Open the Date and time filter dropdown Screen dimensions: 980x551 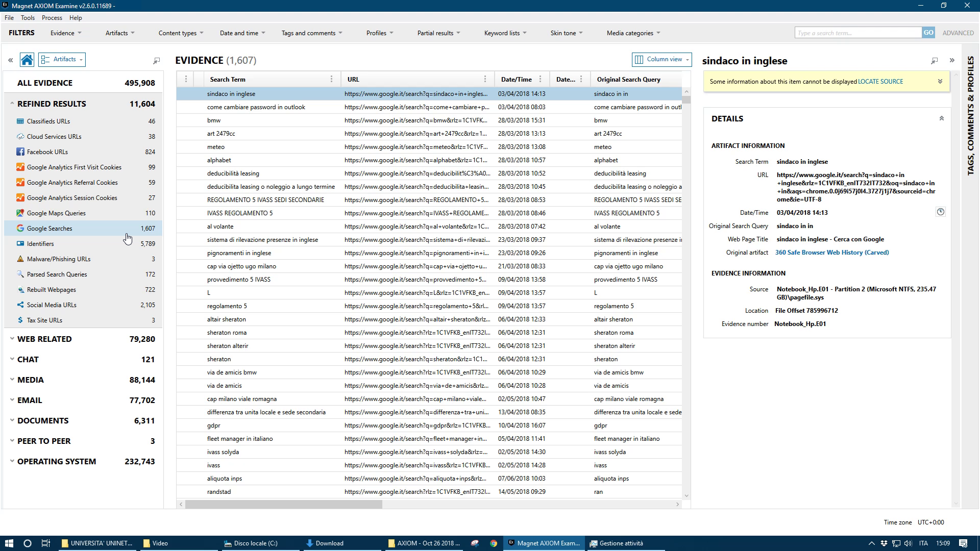click(x=242, y=33)
